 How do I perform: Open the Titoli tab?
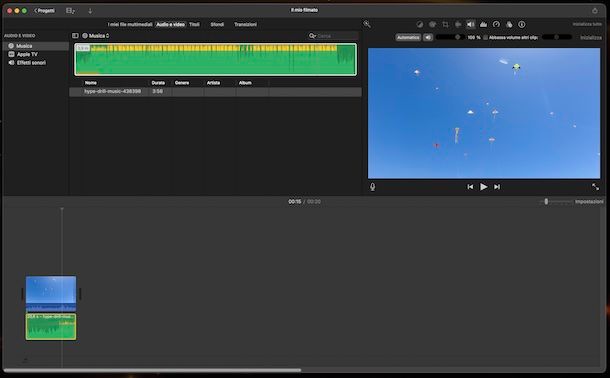tap(194, 24)
